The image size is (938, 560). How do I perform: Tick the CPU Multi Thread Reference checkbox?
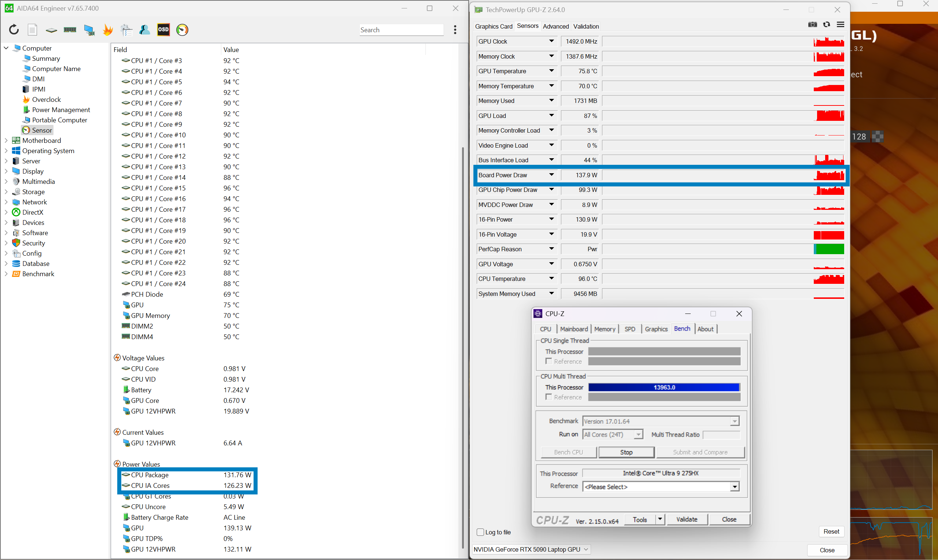point(549,397)
